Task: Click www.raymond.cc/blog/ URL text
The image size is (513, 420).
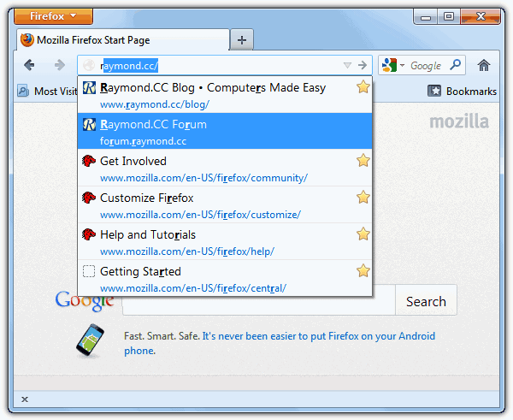Action: pos(155,104)
